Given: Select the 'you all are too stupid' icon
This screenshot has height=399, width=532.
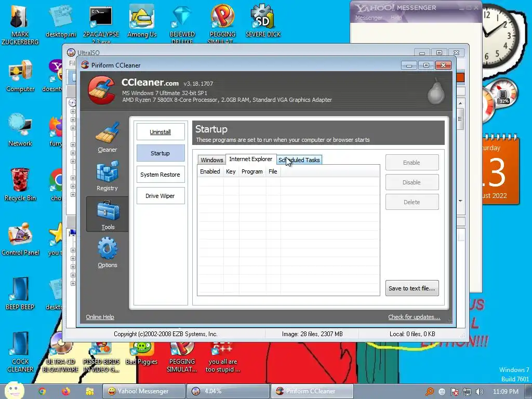Looking at the screenshot, I should pyautogui.click(x=222, y=356).
